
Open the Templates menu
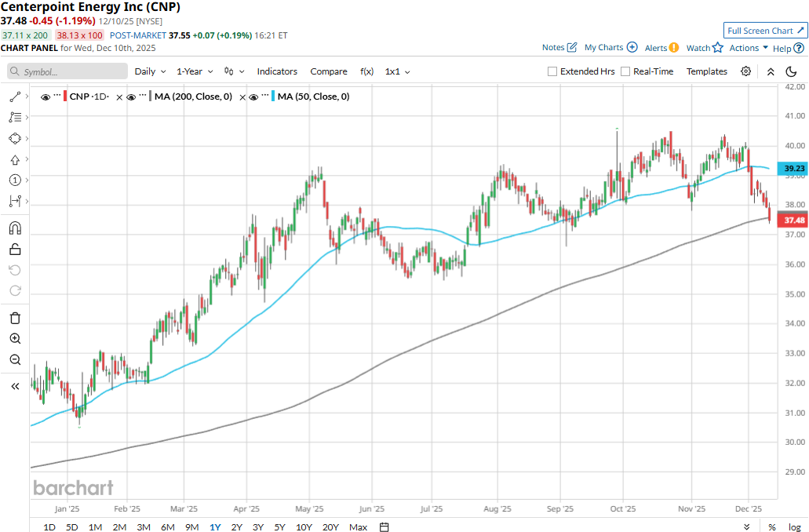coord(706,71)
